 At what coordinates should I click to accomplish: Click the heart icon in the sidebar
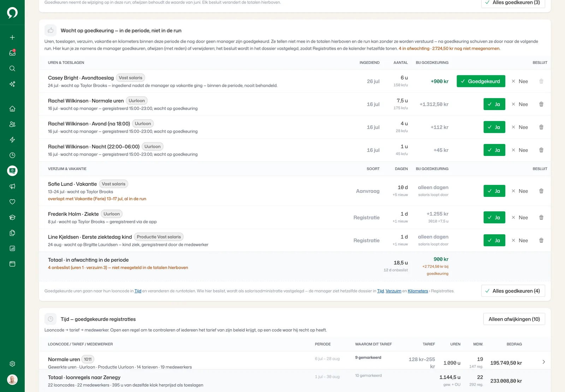[x=12, y=202]
